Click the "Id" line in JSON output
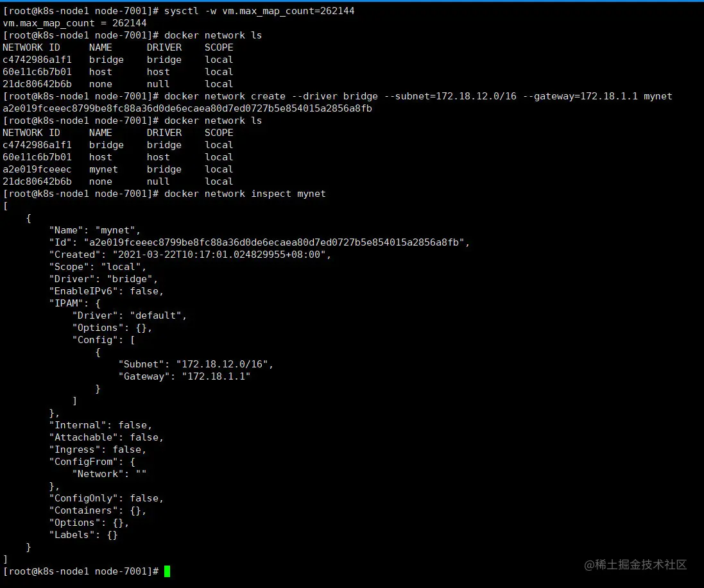Screen dimensions: 704x588 pos(259,242)
